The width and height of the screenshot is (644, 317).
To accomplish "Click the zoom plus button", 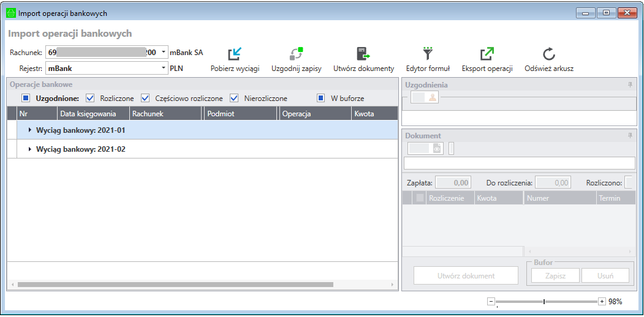I will (x=602, y=302).
